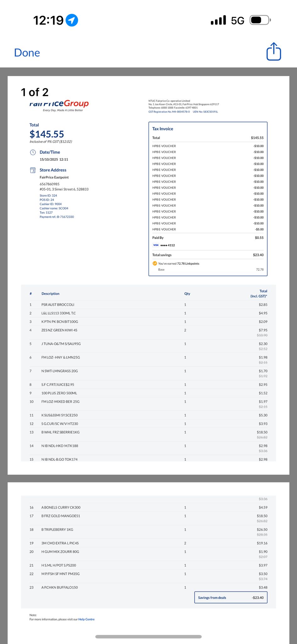Select item row 'M P/FSH SF MNT PM35G'
Viewport: 297px width, 644px height.
pos(148,576)
